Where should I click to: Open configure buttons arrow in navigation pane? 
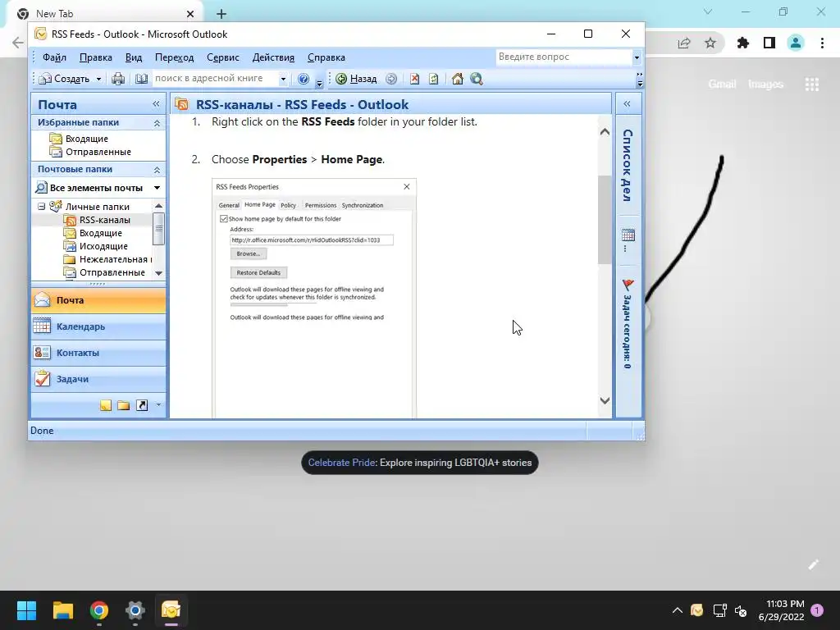[158, 405]
